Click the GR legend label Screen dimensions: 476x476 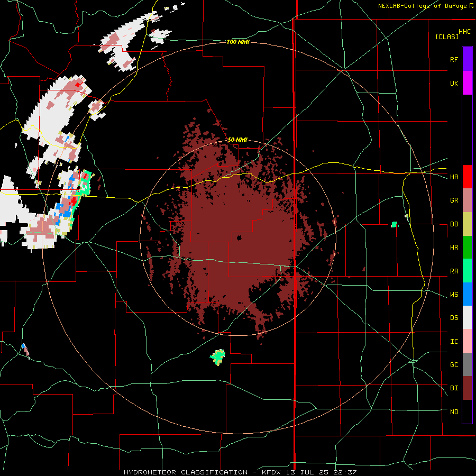[x=454, y=200]
